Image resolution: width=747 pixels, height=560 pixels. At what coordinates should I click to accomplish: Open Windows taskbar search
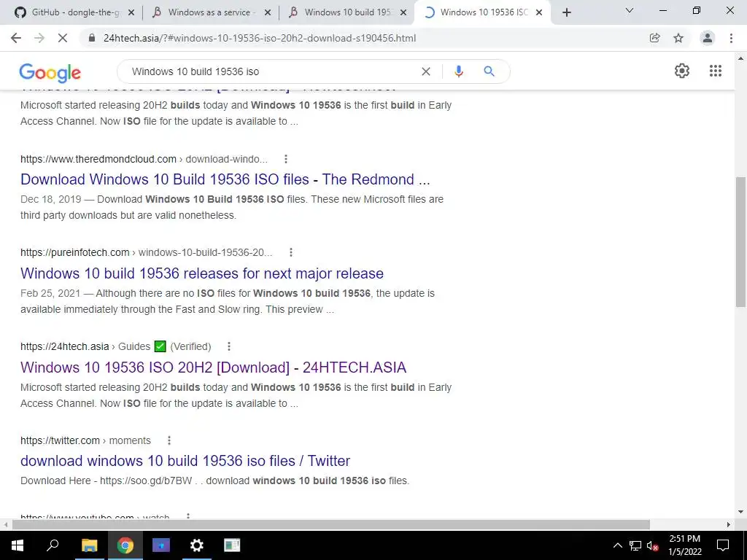tap(53, 545)
